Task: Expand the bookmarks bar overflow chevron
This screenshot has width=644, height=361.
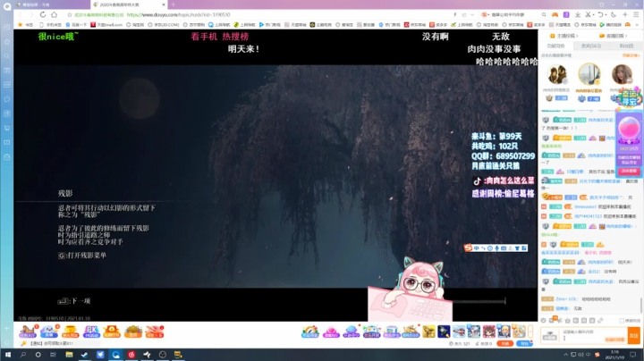Action: coord(635,25)
